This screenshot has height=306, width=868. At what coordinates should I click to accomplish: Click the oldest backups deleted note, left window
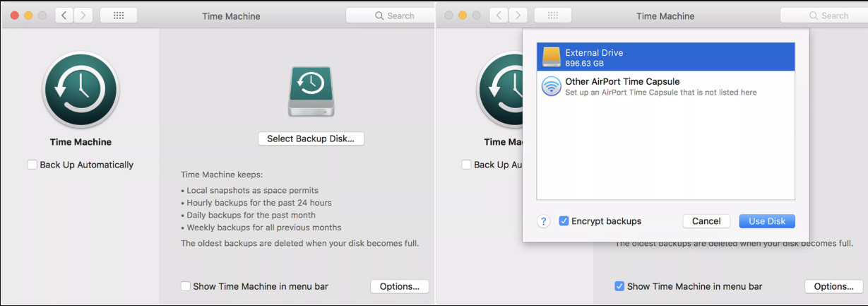point(300,243)
